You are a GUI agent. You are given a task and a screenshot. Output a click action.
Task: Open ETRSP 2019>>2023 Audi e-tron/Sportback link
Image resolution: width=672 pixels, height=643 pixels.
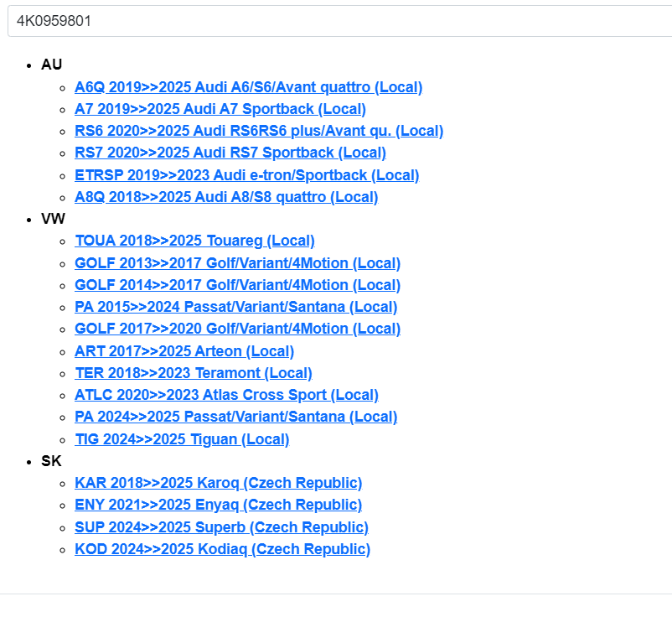[246, 175]
